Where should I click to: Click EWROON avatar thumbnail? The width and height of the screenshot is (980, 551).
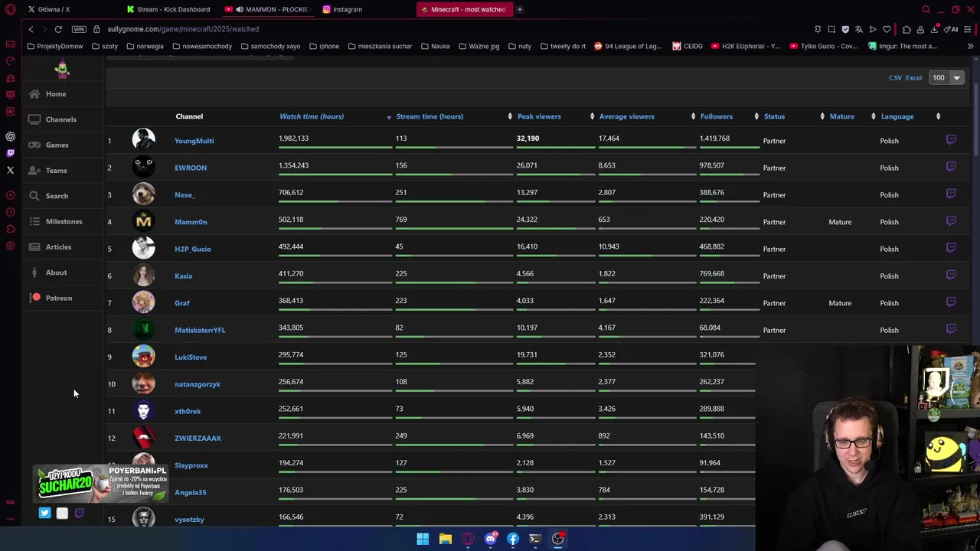143,167
